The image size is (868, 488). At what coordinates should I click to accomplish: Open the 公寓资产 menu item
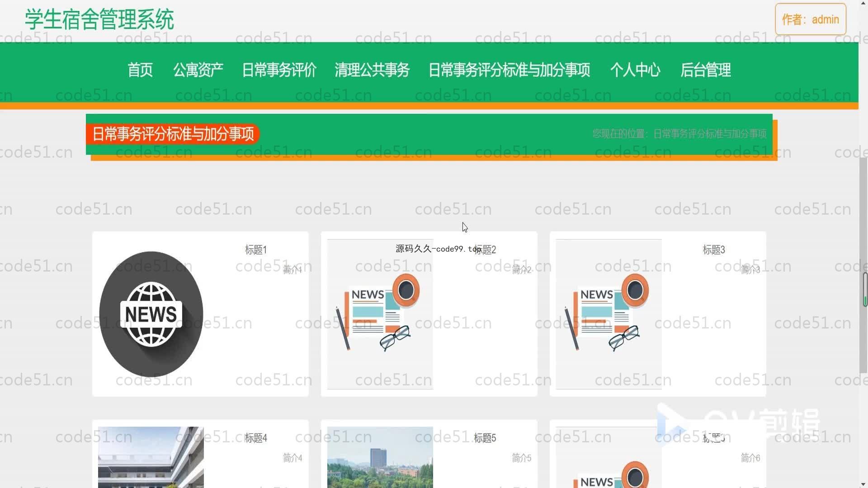pos(198,70)
